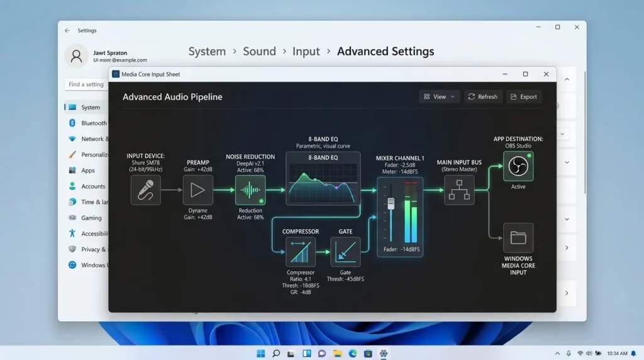Open the OBS Studio destination icon

[x=518, y=166]
